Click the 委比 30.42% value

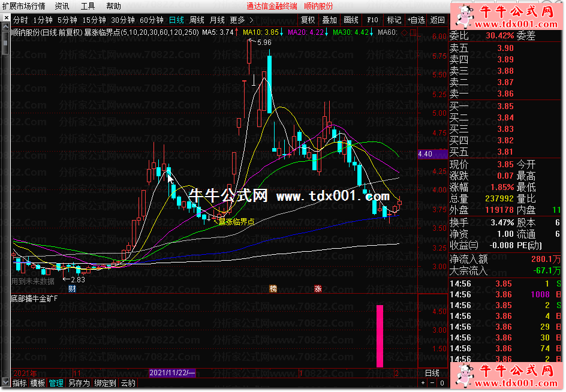click(x=499, y=36)
